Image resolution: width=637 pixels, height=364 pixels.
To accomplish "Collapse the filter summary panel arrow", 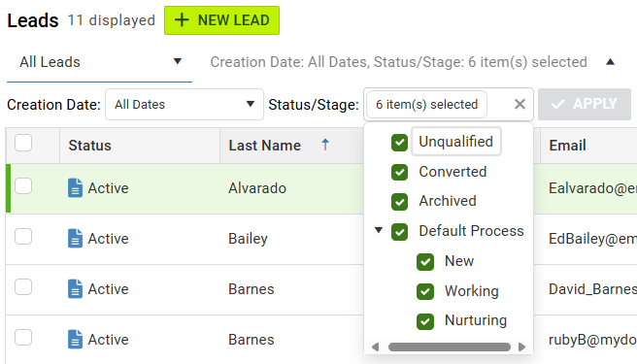I will coord(610,62).
